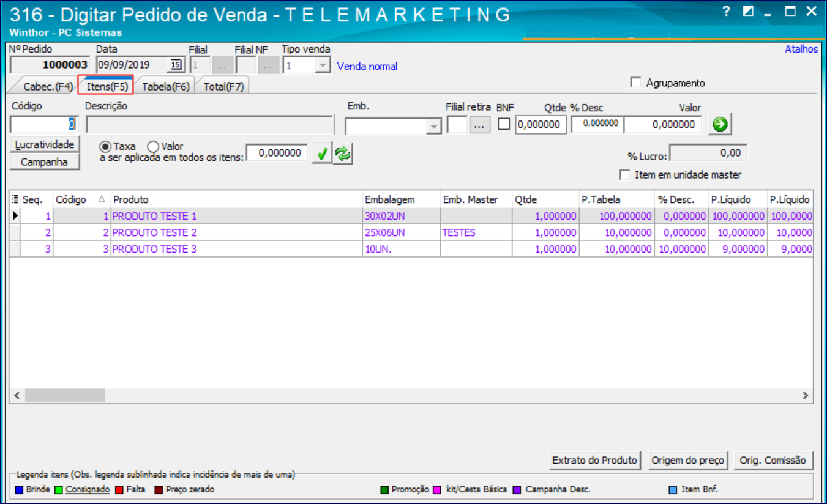Click the Qtde input field
Viewport: 827px width, 504px height.
(x=541, y=124)
